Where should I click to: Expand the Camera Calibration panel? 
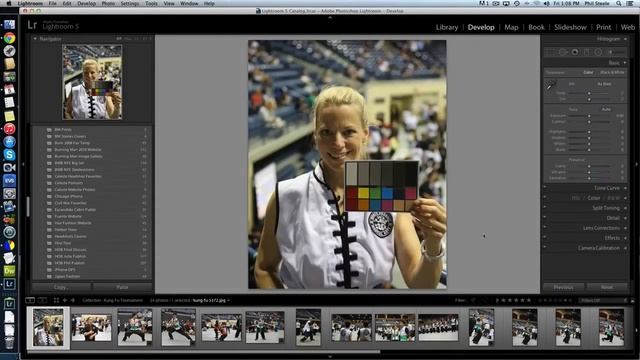click(x=625, y=248)
